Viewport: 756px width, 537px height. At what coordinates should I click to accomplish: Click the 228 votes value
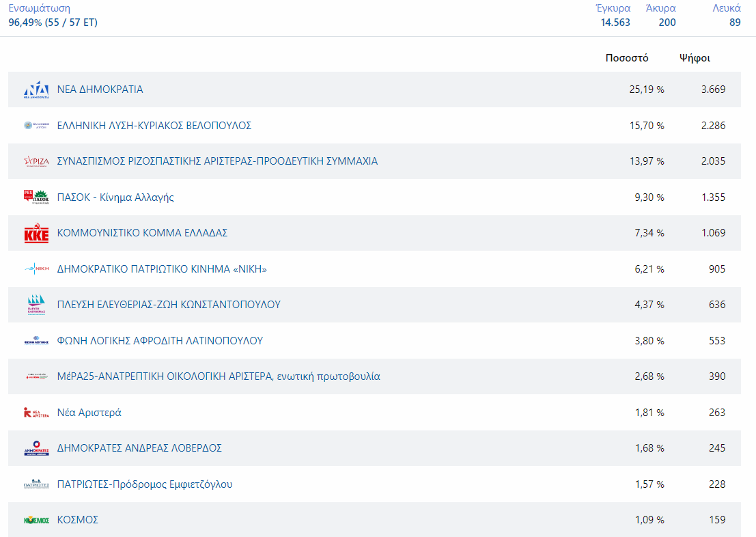click(x=717, y=484)
